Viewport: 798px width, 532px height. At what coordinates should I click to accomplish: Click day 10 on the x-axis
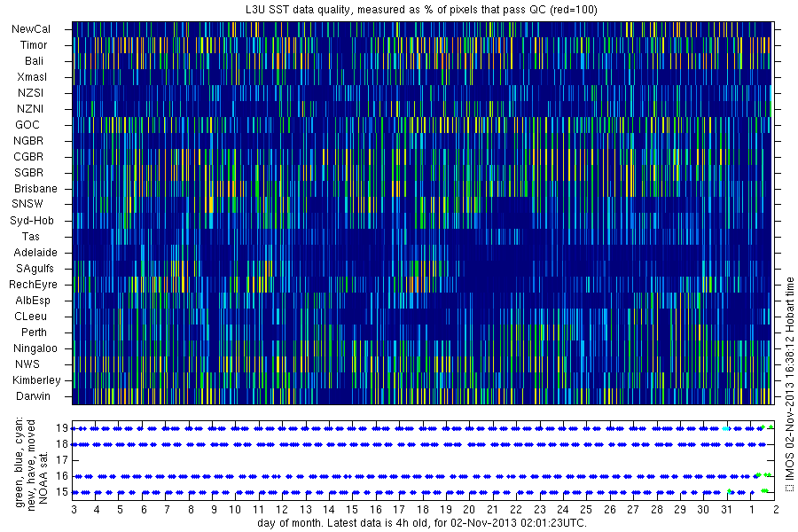235,510
